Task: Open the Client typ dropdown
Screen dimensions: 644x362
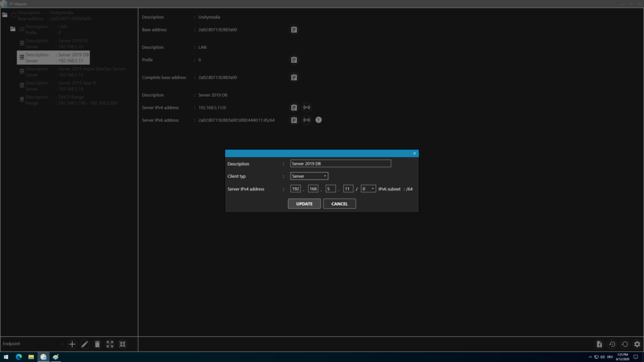Action: tap(309, 176)
